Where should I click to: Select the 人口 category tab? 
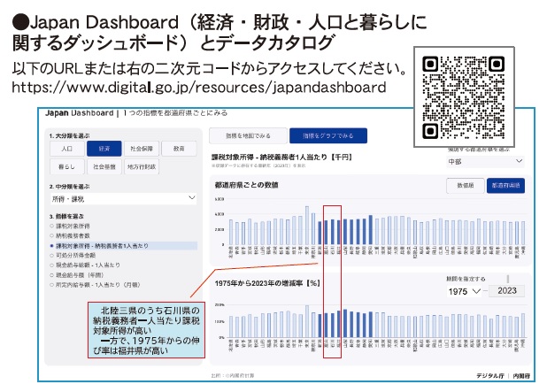point(67,149)
